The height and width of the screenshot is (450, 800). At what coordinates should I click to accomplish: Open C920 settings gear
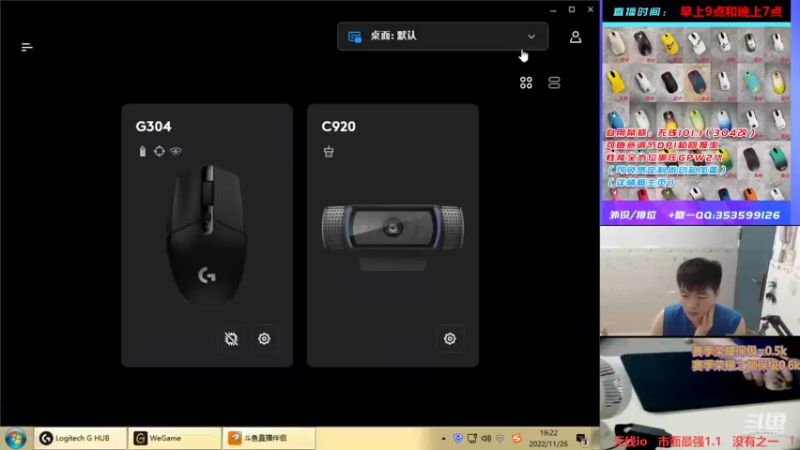449,338
